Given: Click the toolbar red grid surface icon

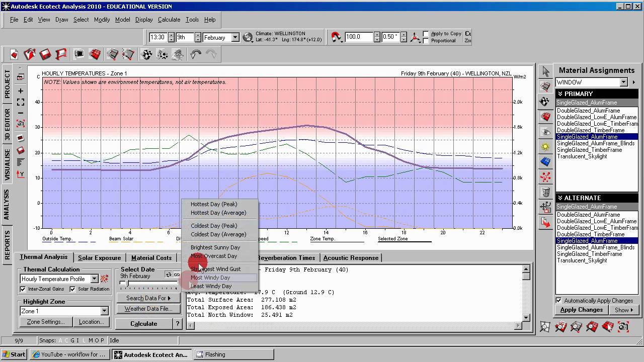Looking at the screenshot, I should 94,54.
